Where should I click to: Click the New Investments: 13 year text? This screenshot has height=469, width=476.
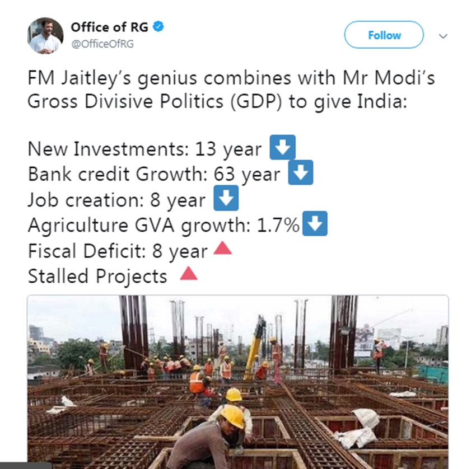point(144,149)
